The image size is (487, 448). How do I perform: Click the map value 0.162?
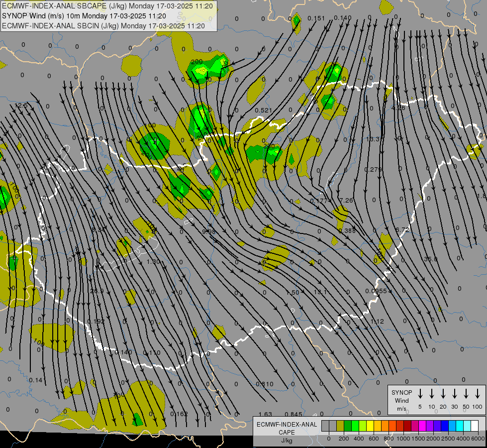pos(179,414)
